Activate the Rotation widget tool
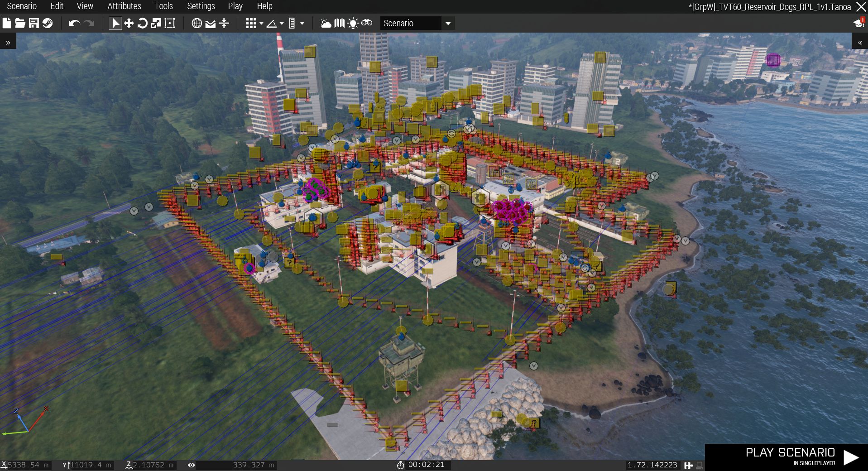Screen dimensions: 868x471 142,23
